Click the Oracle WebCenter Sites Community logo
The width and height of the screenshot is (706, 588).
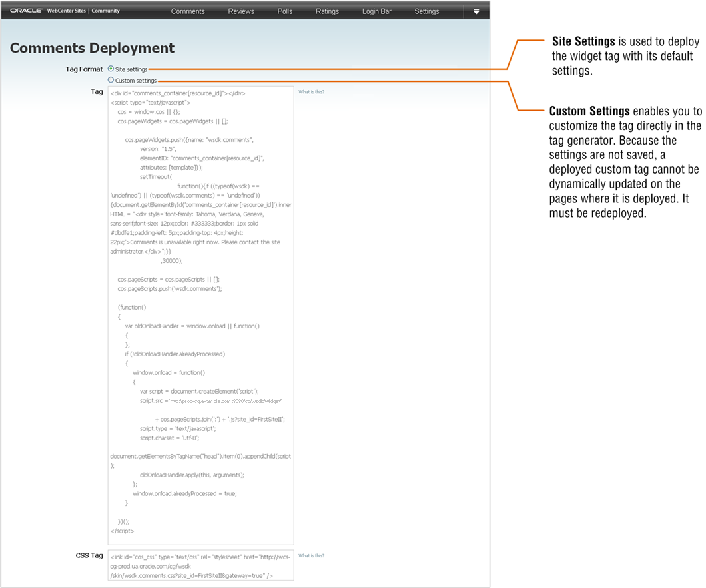pos(65,11)
